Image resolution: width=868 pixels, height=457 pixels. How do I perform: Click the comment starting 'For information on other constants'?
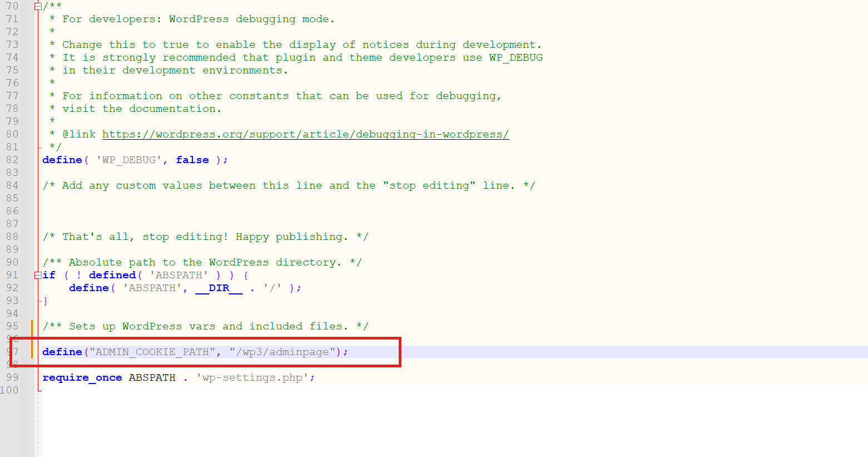[282, 96]
